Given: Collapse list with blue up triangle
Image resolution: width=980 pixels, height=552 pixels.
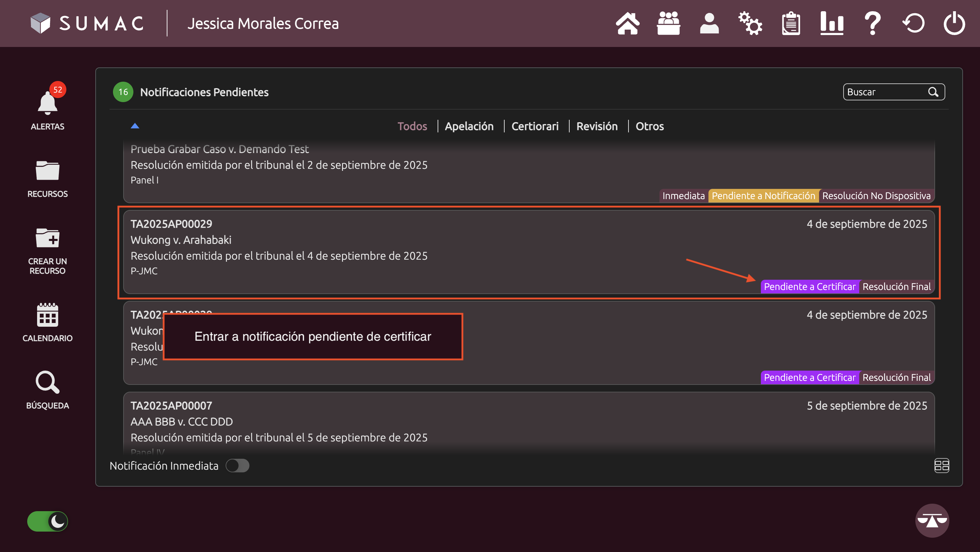Looking at the screenshot, I should 135,126.
